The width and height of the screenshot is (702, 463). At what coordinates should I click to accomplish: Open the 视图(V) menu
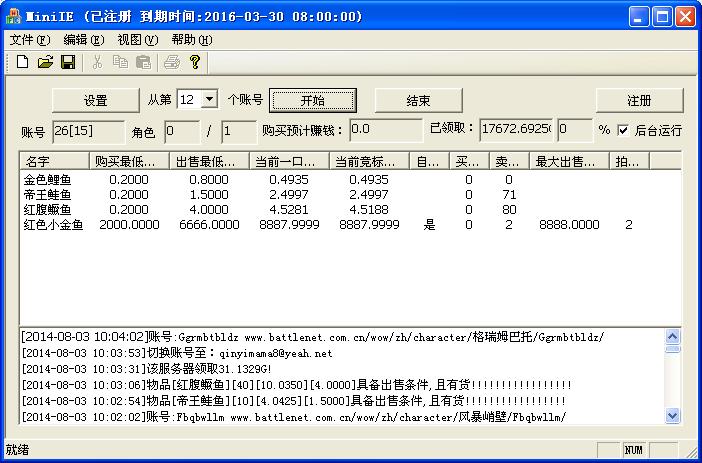pyautogui.click(x=138, y=40)
